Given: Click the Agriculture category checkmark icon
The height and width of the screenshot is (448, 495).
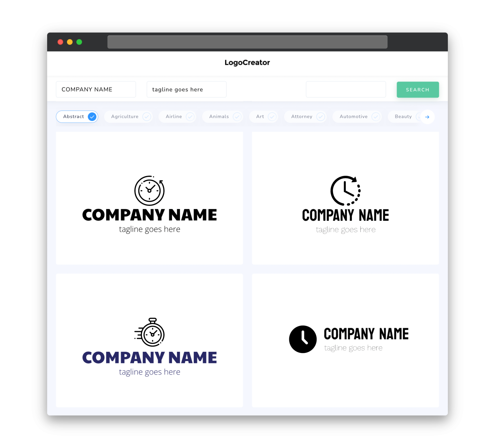Looking at the screenshot, I should coord(147,117).
